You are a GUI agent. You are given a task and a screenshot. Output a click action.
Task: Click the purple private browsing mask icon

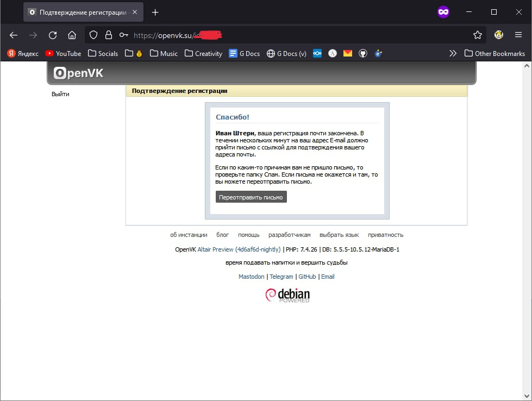(443, 12)
